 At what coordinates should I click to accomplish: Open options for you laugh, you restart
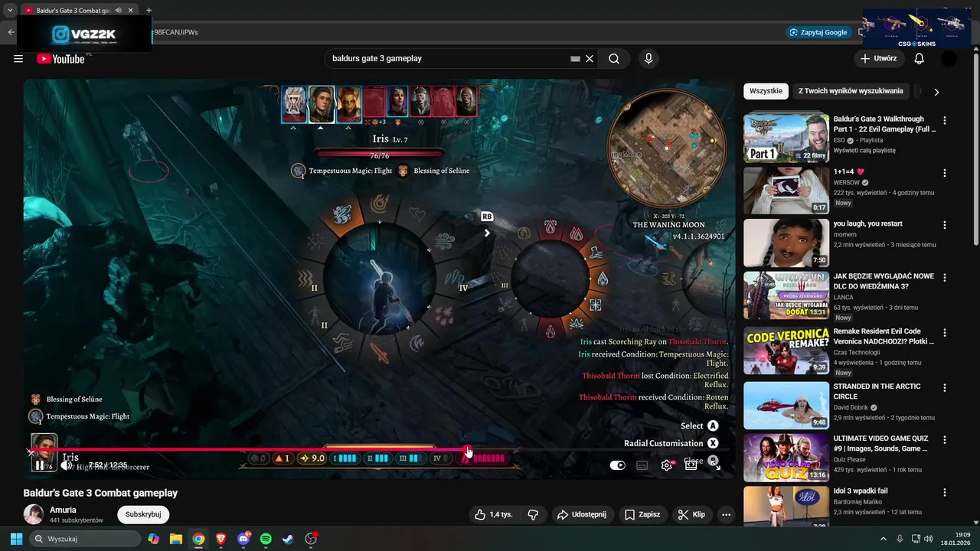coord(945,225)
